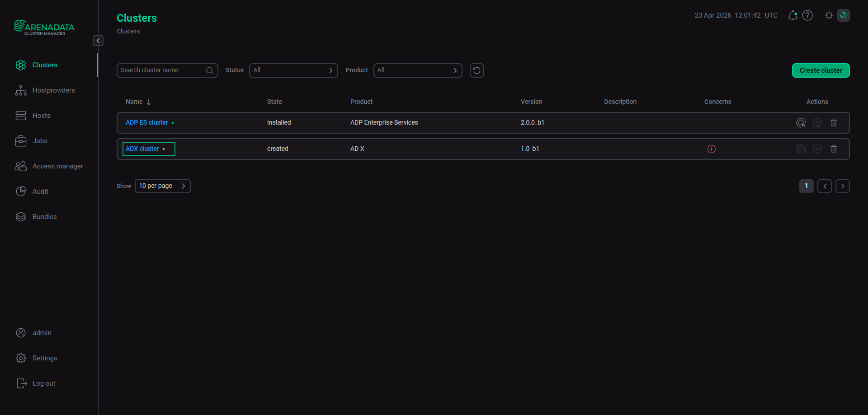Switch to the light theme sun icon

(829, 15)
